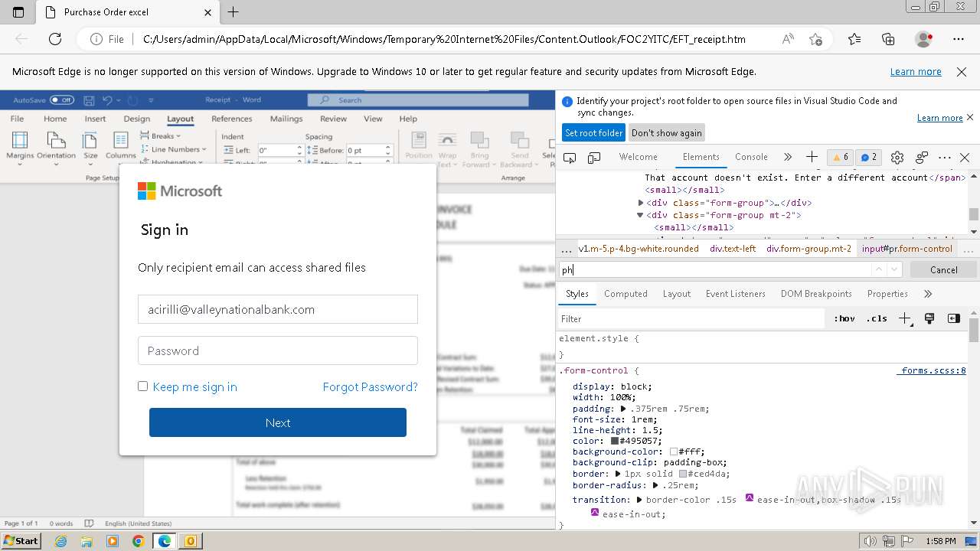The image size is (980, 551).
Task: Toggle the :hov element state button
Action: point(844,318)
